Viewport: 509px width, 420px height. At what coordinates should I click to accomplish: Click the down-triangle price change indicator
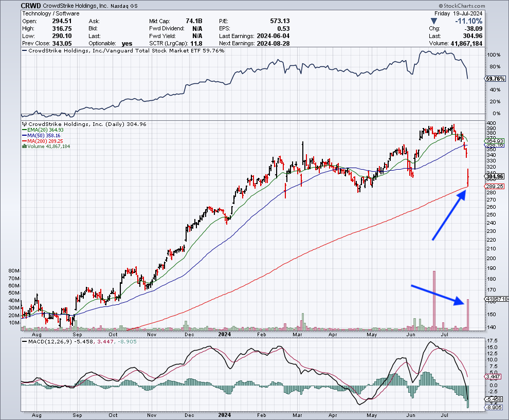point(434,22)
